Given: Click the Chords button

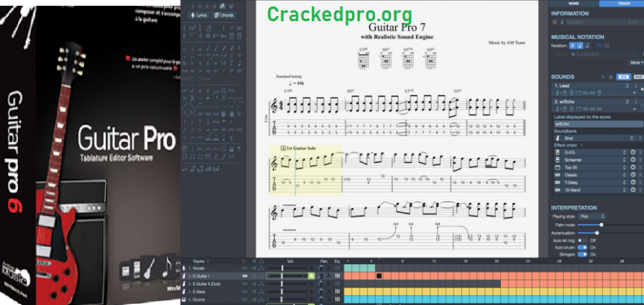Looking at the screenshot, I should 224,15.
